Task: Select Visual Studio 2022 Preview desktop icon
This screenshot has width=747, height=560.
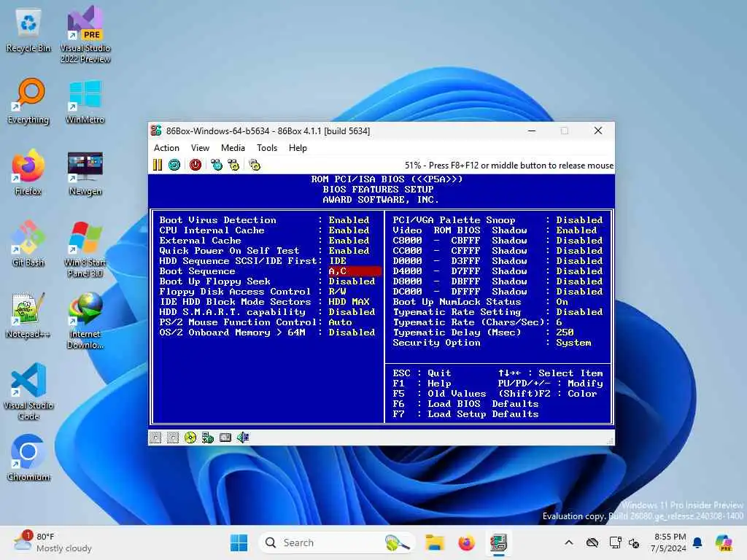Action: (85, 35)
